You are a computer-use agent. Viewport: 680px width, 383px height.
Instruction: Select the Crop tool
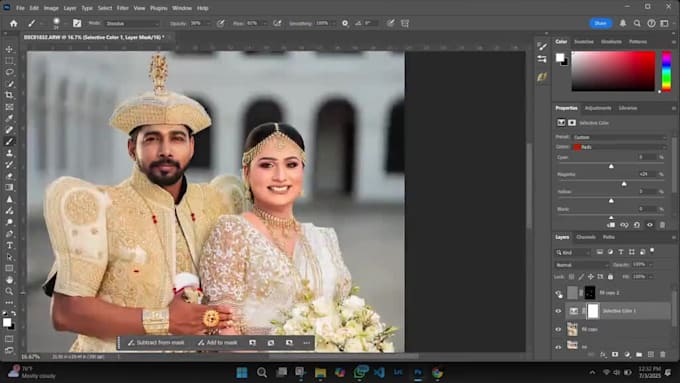(9, 95)
